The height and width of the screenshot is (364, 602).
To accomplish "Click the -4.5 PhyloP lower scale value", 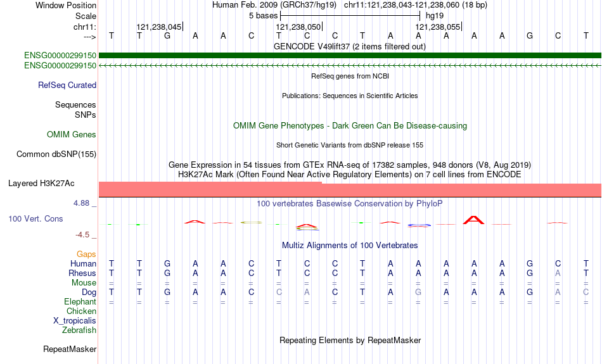I will (x=82, y=235).
